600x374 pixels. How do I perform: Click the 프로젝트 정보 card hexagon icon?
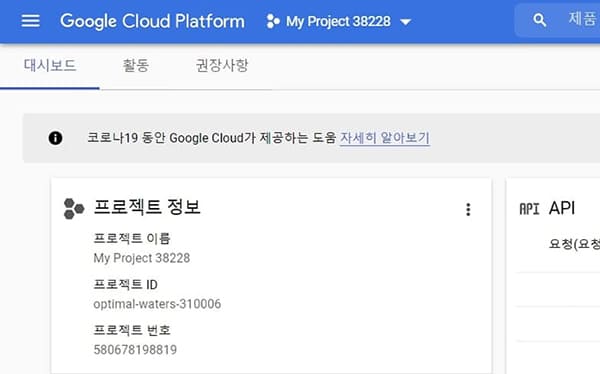pos(74,209)
